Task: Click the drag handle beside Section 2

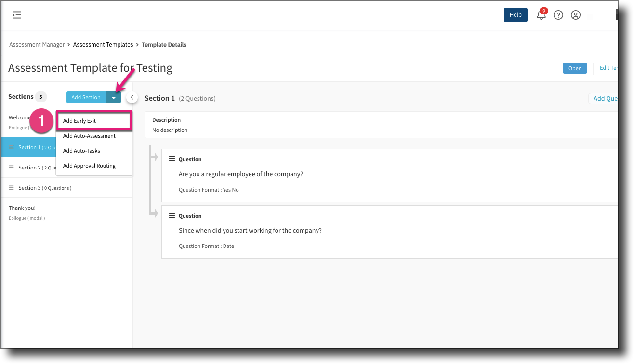Action: tap(11, 167)
